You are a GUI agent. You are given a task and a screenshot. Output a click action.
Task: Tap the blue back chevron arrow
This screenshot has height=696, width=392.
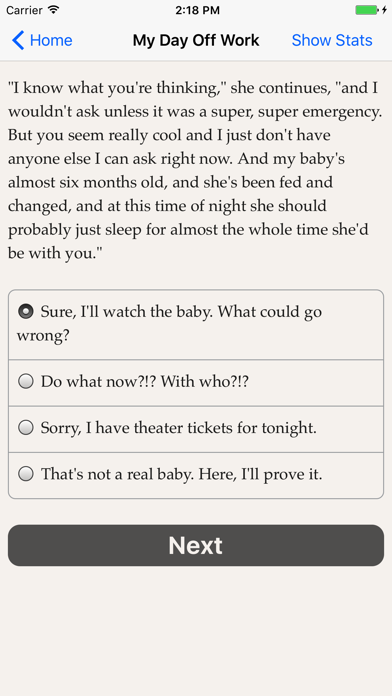pyautogui.click(x=18, y=40)
